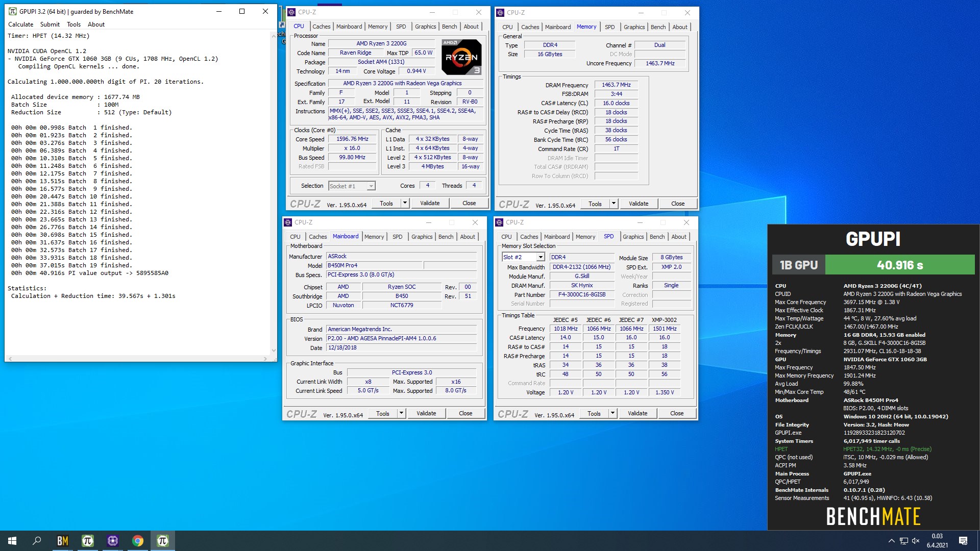
Task: Click BIOS version P2.00 field
Action: point(401,338)
